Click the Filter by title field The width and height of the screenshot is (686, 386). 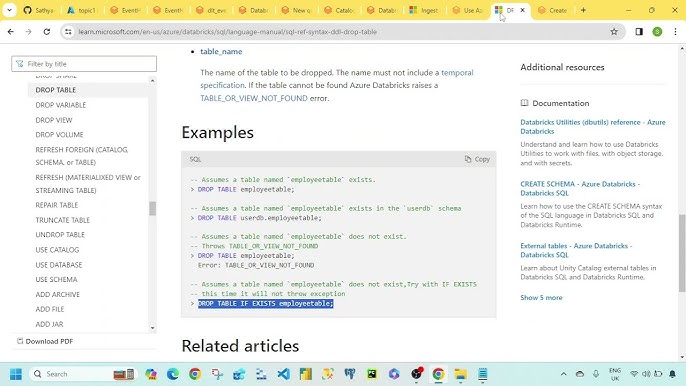point(84,64)
